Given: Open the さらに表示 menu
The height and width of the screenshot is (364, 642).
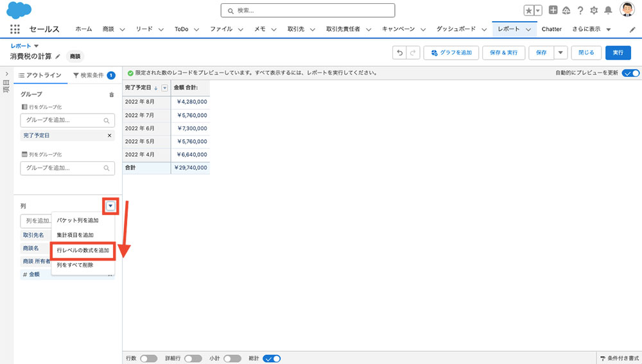Looking at the screenshot, I should tap(591, 29).
